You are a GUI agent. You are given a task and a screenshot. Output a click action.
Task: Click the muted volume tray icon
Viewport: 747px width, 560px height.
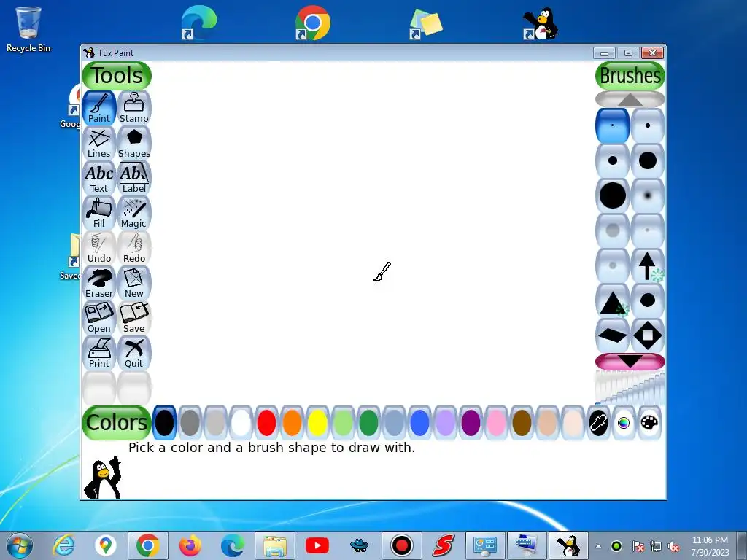click(673, 546)
